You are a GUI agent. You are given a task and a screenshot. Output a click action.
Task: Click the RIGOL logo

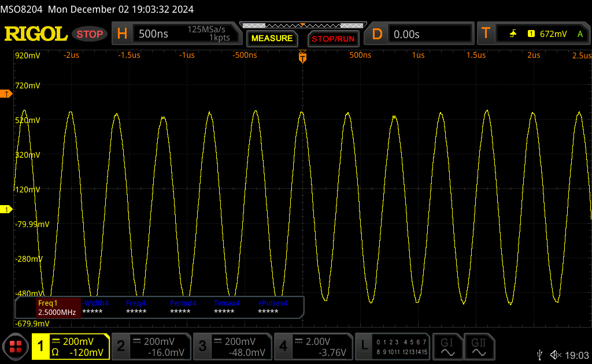point(36,34)
